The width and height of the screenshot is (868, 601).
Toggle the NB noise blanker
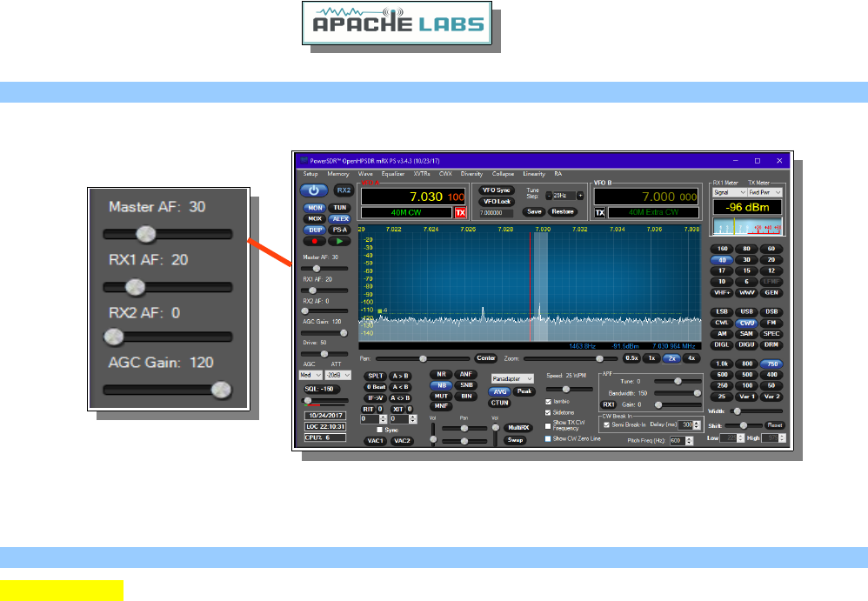441,385
